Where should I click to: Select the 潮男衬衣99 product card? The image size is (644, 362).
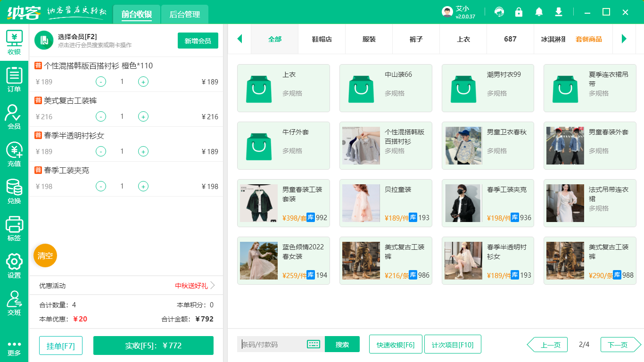click(488, 88)
